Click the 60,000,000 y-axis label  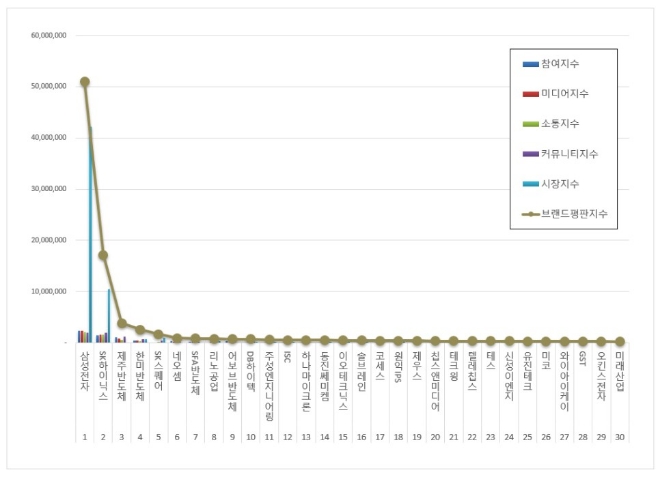(x=48, y=34)
